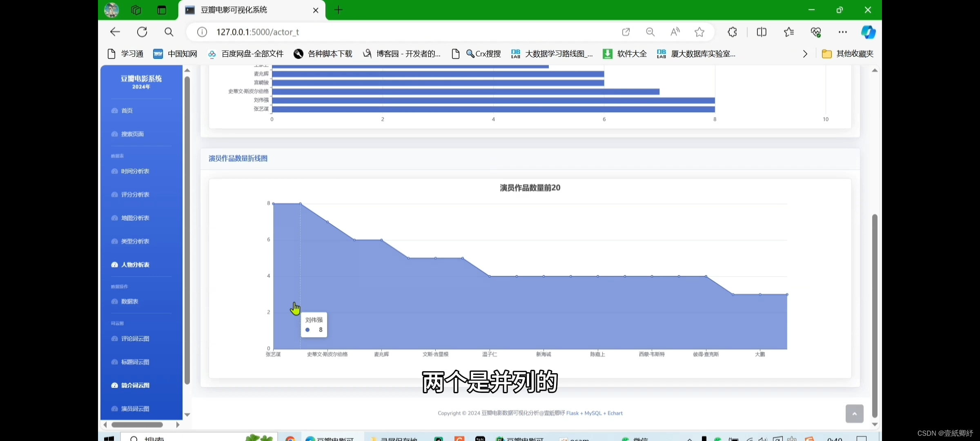Open the 大数据学习路线图 bookmark

tap(552, 53)
